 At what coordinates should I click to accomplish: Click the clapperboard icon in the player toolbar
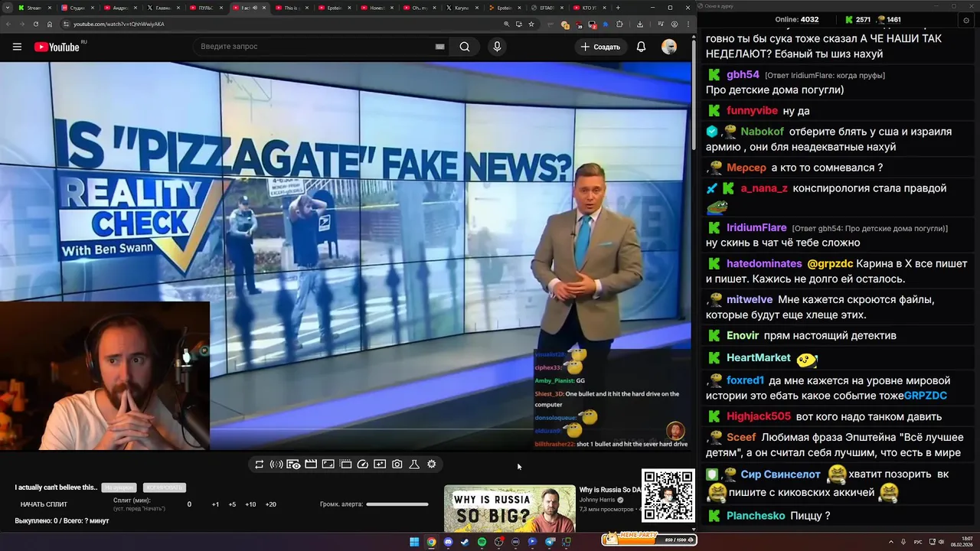(x=311, y=464)
